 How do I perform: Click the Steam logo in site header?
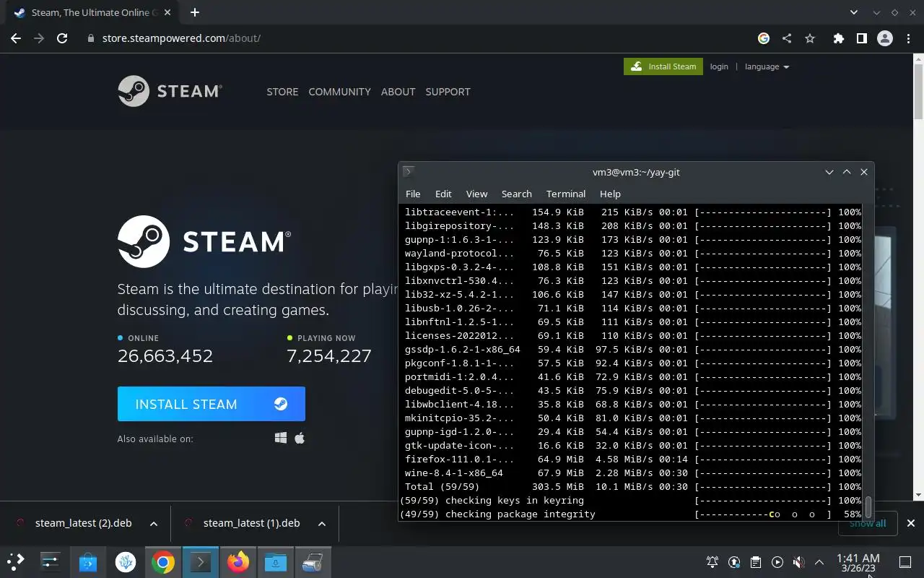click(170, 91)
